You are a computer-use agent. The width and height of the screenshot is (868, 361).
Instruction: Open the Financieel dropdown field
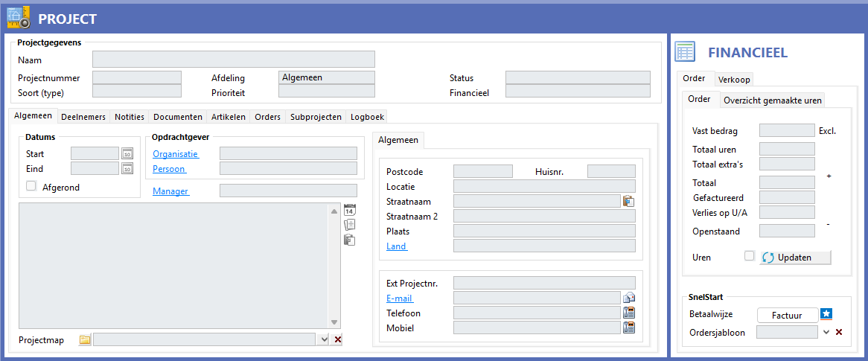pos(578,92)
